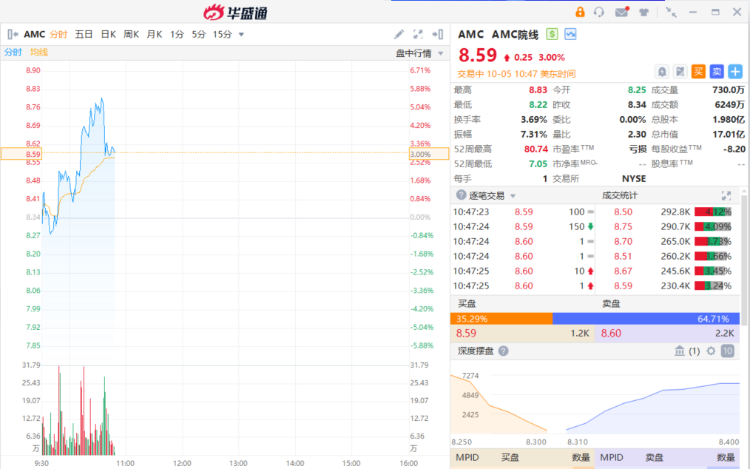Select the 5分 interval tab
The image size is (750, 469).
click(x=199, y=34)
